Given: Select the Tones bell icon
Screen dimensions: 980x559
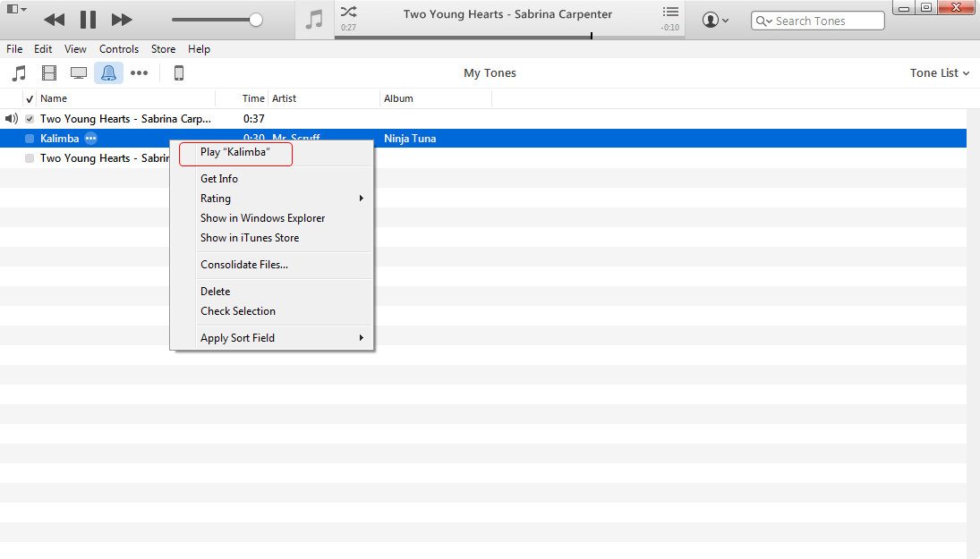Looking at the screenshot, I should [109, 73].
